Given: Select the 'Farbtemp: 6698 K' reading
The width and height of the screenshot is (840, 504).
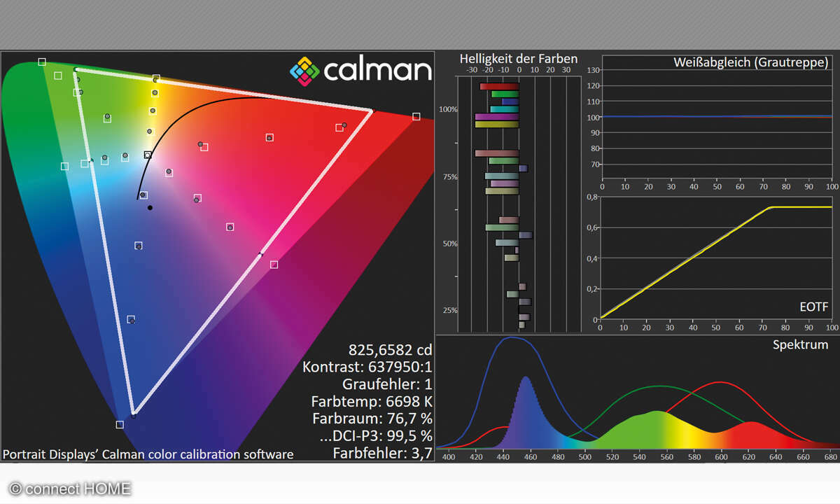Looking at the screenshot, I should pyautogui.click(x=372, y=402).
